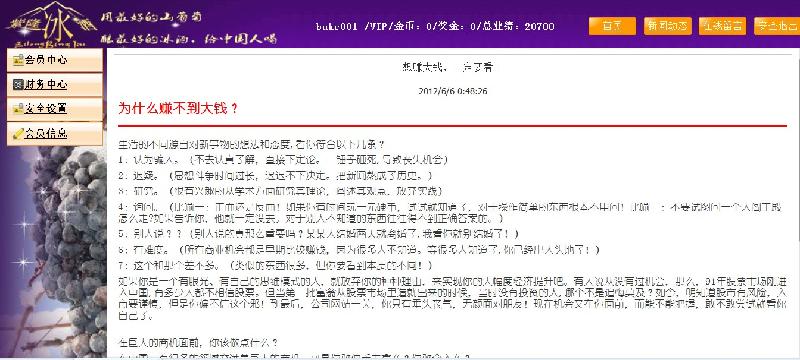Click list item 7 beginning 这个和那个差不多
The width and height of the screenshot is (800, 360).
pyautogui.click(x=276, y=266)
